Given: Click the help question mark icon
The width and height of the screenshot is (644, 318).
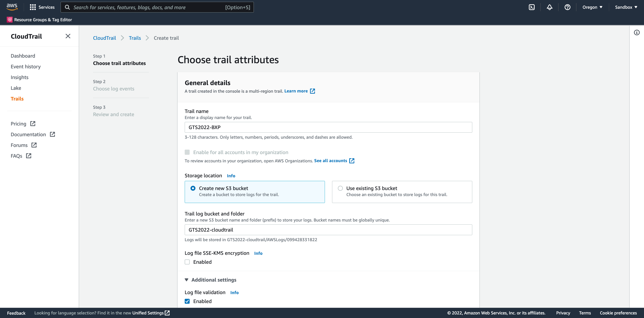Looking at the screenshot, I should click(x=567, y=7).
